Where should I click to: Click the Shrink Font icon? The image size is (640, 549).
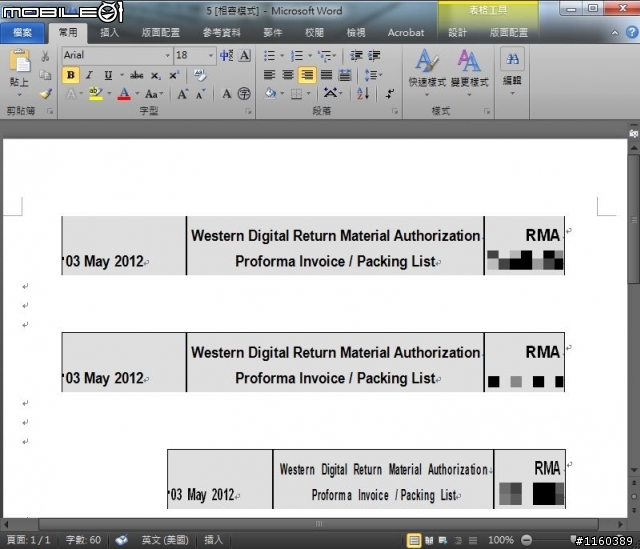tap(200, 94)
